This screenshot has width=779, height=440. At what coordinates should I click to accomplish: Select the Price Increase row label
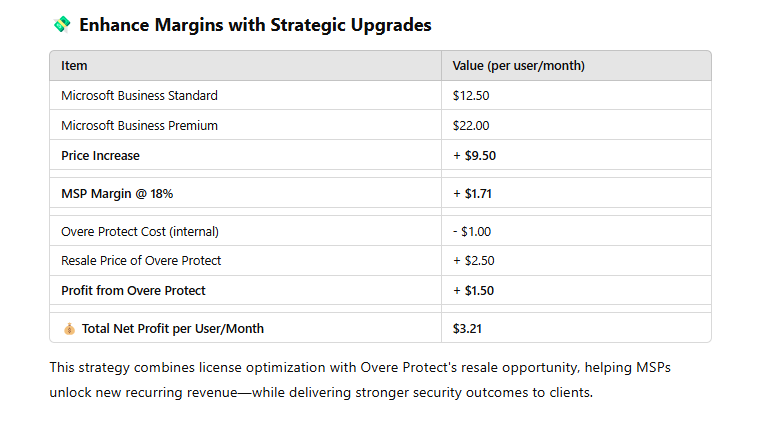click(x=100, y=155)
